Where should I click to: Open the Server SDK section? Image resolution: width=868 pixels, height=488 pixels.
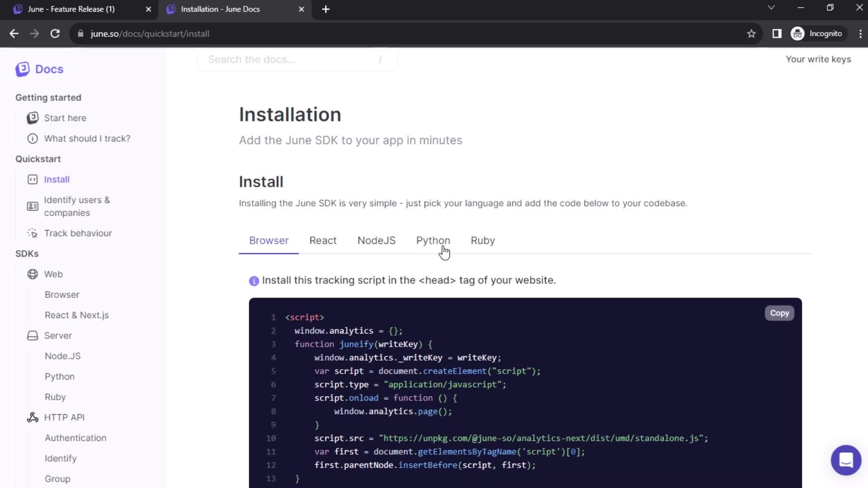click(58, 336)
